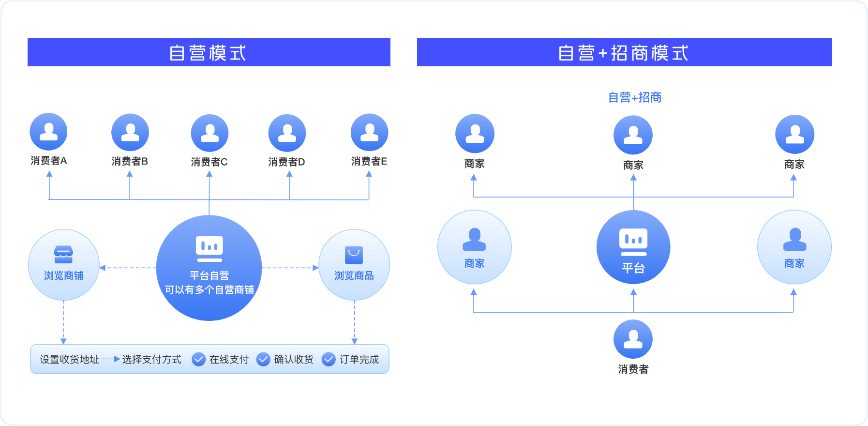The image size is (868, 426).
Task: Click the 消费者C avatar icon
Action: [x=210, y=133]
